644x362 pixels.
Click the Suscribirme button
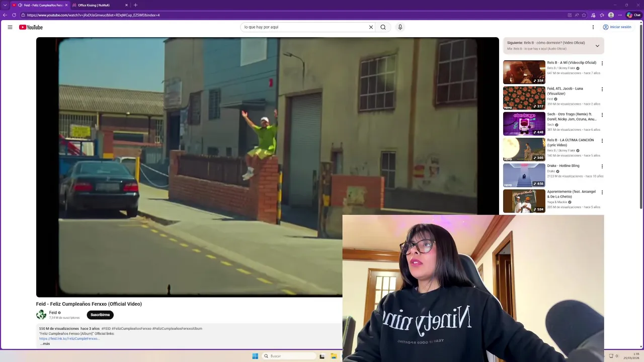pos(100,315)
